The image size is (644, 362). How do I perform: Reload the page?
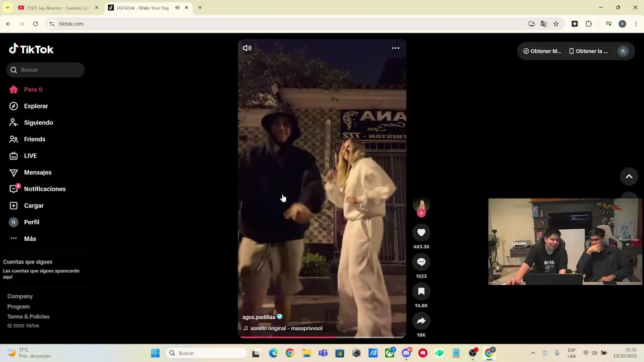coord(35,24)
